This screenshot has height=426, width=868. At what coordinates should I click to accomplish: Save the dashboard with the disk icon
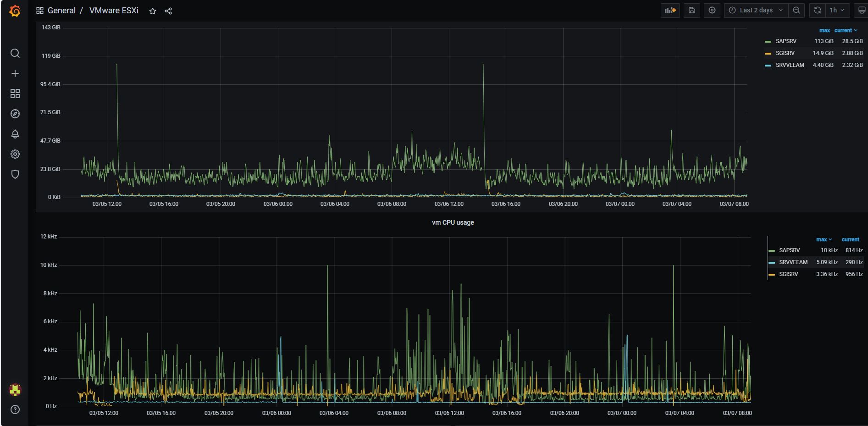692,10
